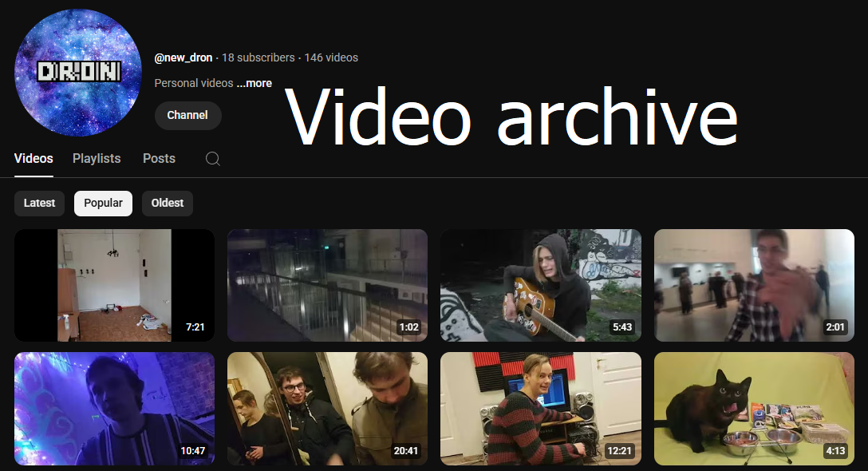Click the 146 videos count text
Viewport: 868px width, 471px height.
point(330,57)
